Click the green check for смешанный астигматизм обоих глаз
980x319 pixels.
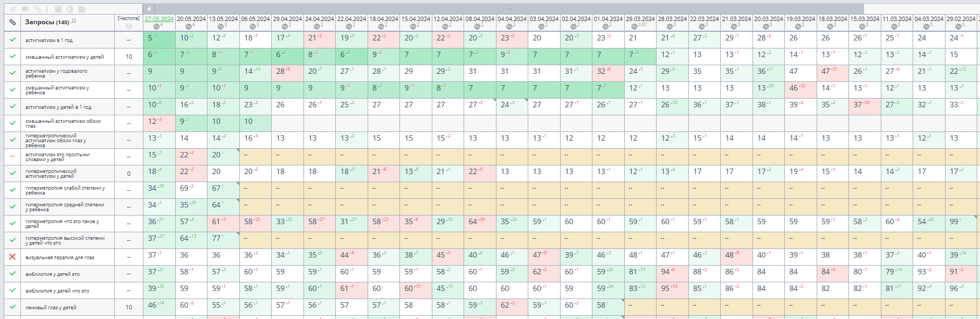pos(12,123)
